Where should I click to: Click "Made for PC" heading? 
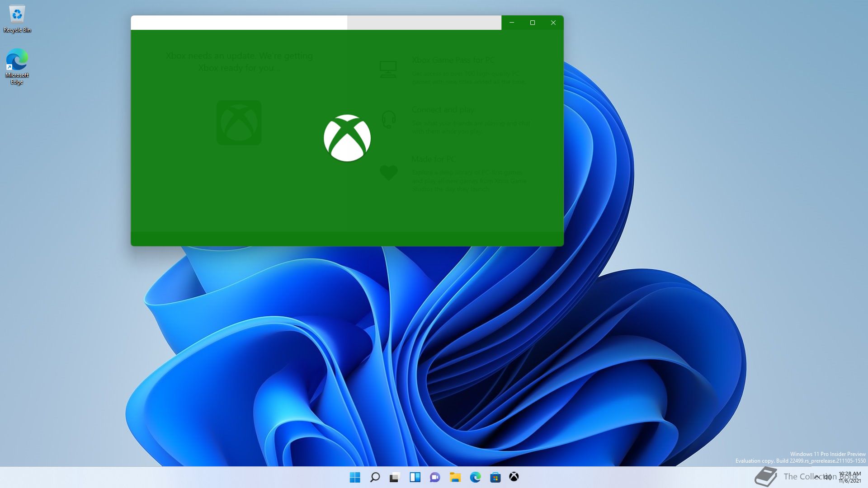click(x=434, y=159)
